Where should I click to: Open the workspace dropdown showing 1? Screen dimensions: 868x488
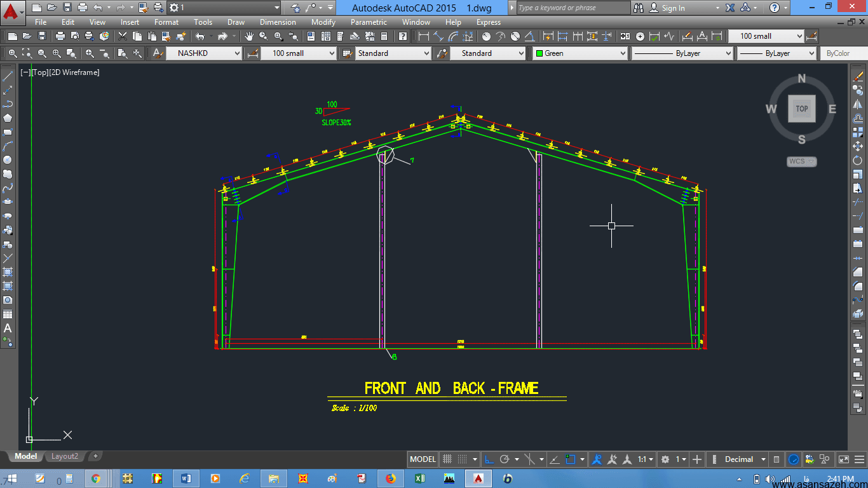pyautogui.click(x=224, y=8)
